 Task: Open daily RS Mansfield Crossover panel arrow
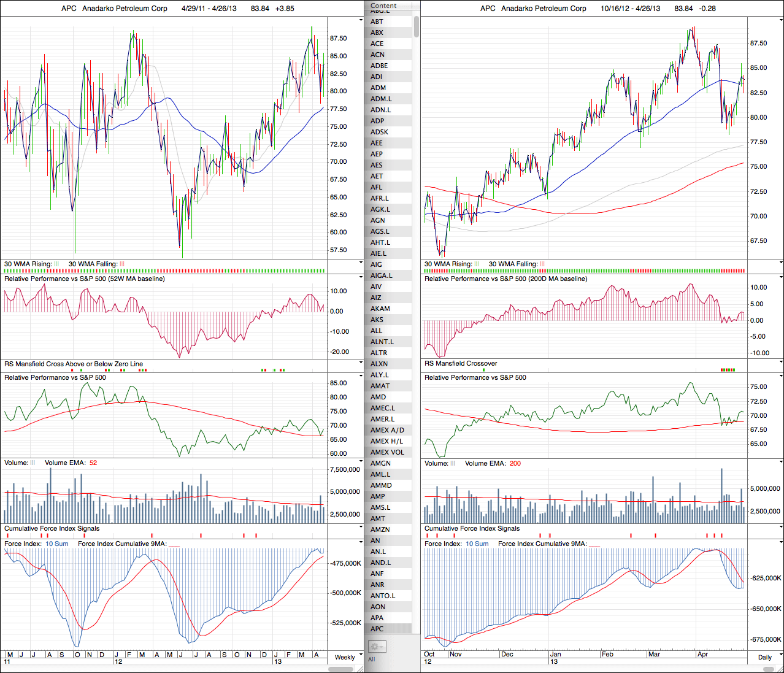[x=781, y=363]
